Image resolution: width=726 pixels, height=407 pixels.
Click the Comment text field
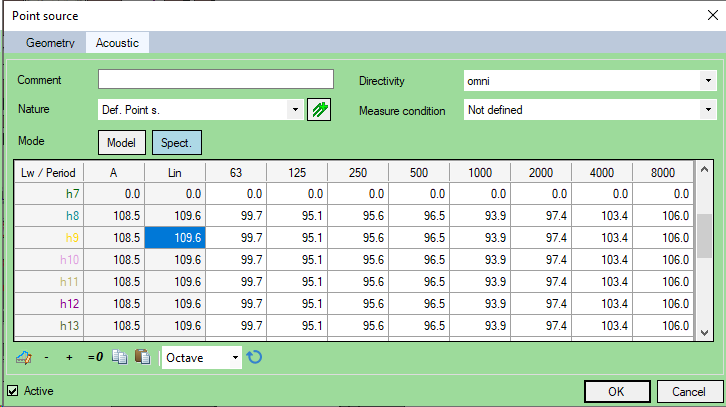(x=215, y=80)
